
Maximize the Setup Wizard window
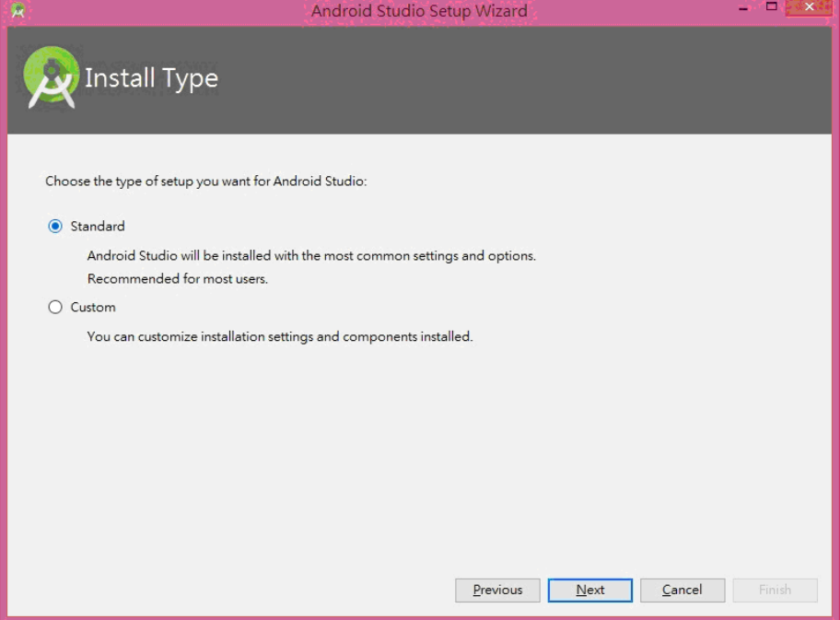coord(772,7)
